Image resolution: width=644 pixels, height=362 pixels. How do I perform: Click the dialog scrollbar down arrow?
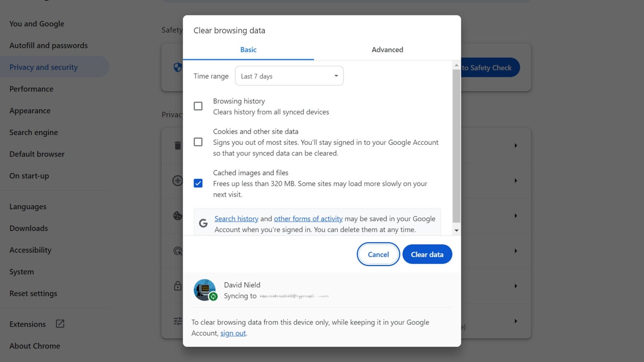coord(456,231)
